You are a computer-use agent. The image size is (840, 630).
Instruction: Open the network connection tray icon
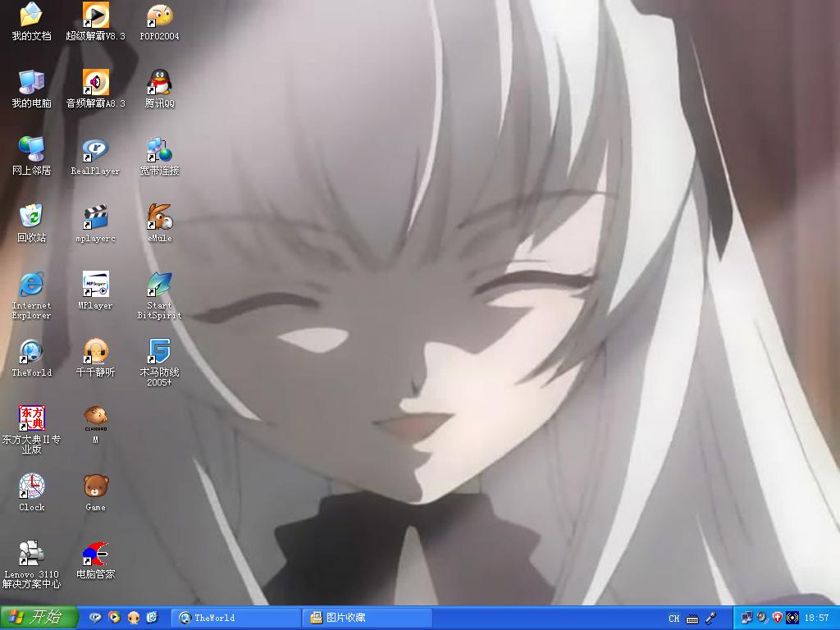tap(746, 618)
